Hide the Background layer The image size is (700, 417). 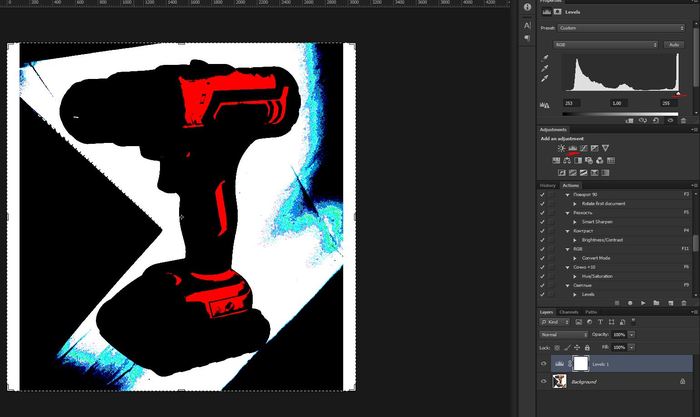544,381
